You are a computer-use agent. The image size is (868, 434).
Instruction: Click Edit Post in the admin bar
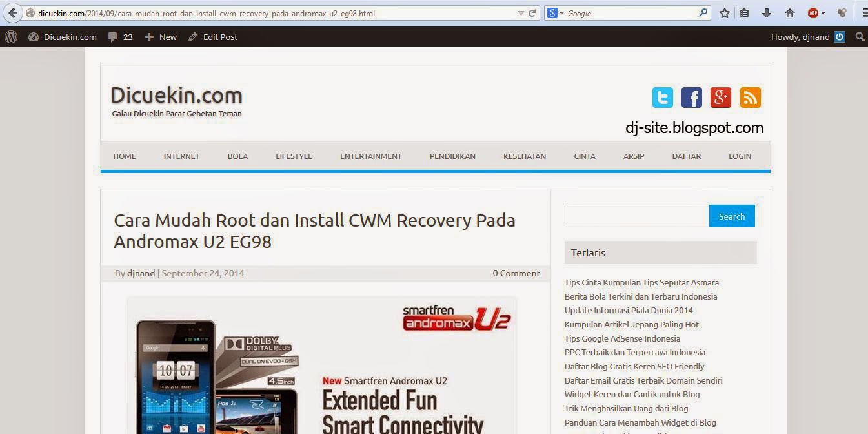coord(213,37)
